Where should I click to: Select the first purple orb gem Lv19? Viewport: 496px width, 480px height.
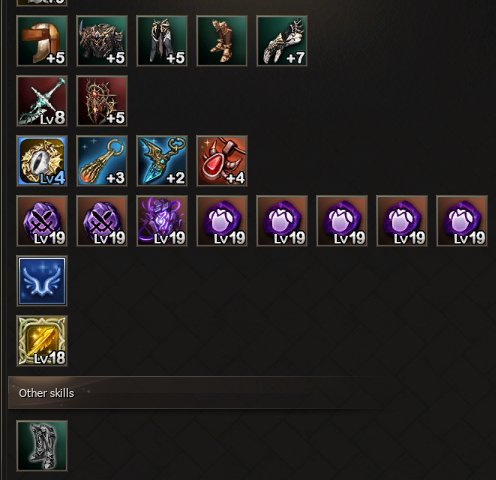(x=222, y=221)
